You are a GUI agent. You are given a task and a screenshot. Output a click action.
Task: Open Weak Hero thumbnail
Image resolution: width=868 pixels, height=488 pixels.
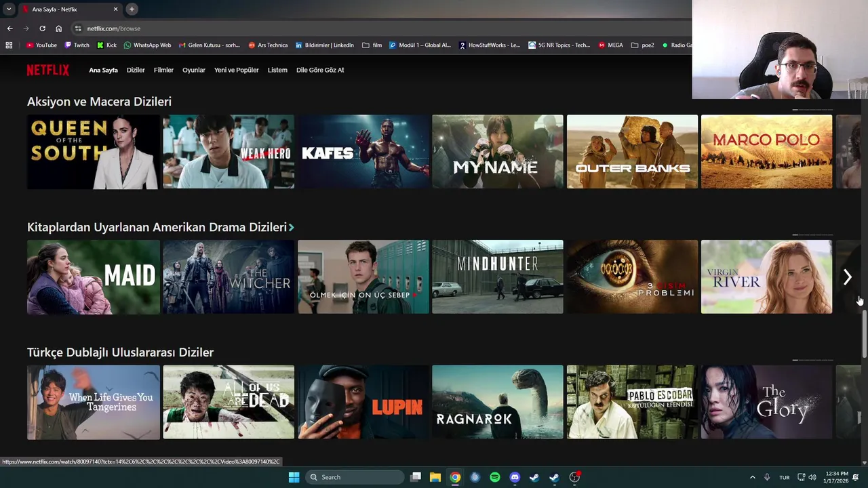[x=229, y=152]
